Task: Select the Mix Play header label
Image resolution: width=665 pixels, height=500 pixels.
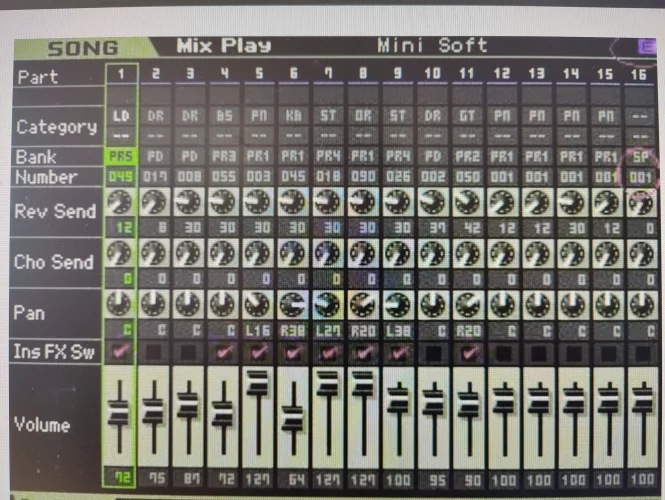Action: coord(223,46)
